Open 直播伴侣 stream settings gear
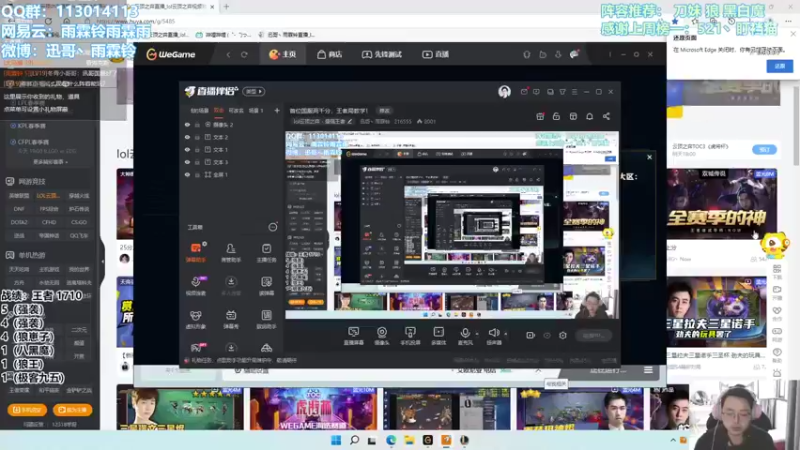The width and height of the screenshot is (800, 450). click(563, 335)
